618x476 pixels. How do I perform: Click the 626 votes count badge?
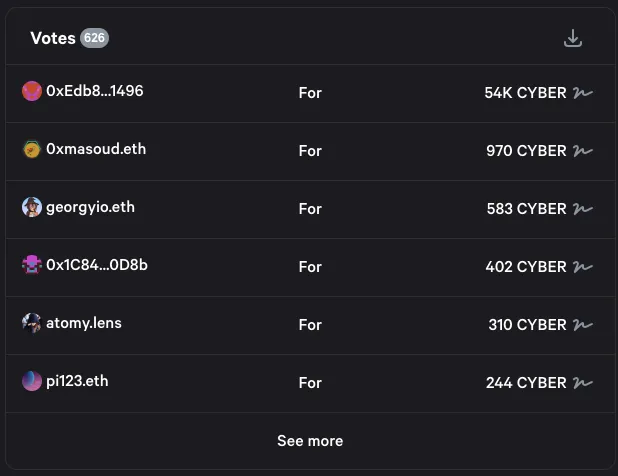[x=95, y=38]
